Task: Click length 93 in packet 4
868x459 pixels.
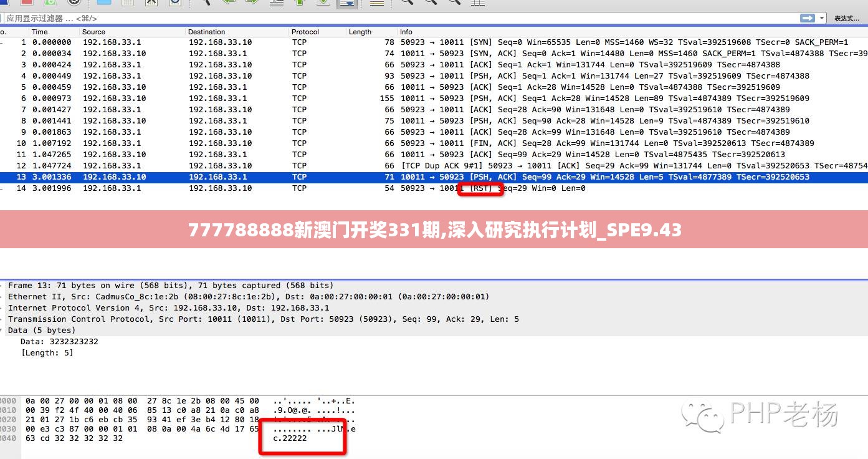Action: pos(389,76)
